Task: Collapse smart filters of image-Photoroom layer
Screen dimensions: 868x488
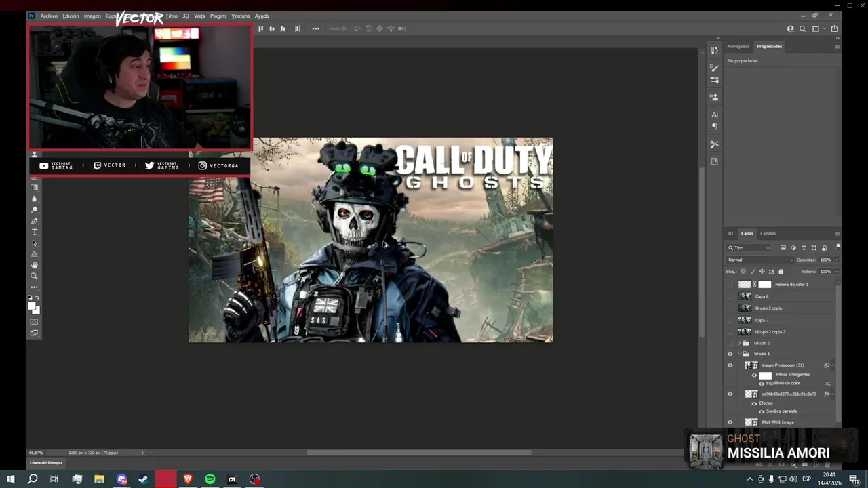Action: (x=833, y=365)
